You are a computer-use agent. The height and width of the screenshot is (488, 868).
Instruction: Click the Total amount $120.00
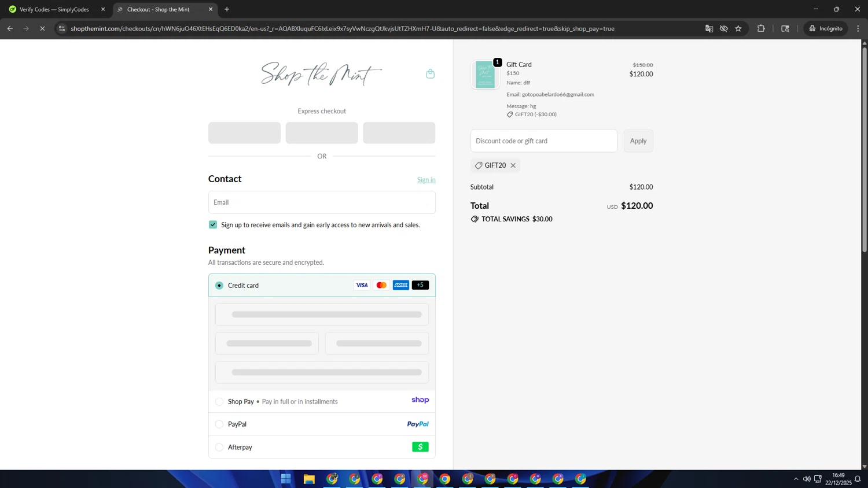[637, 206]
